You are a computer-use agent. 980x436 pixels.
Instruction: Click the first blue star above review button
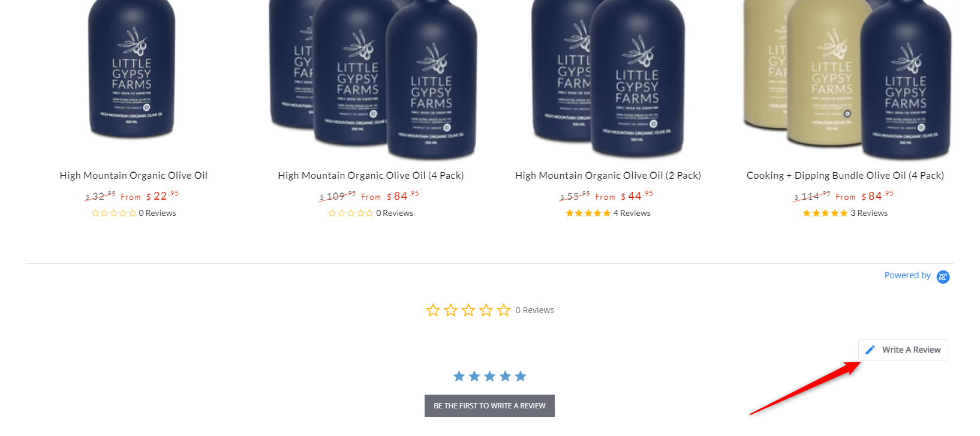[459, 376]
